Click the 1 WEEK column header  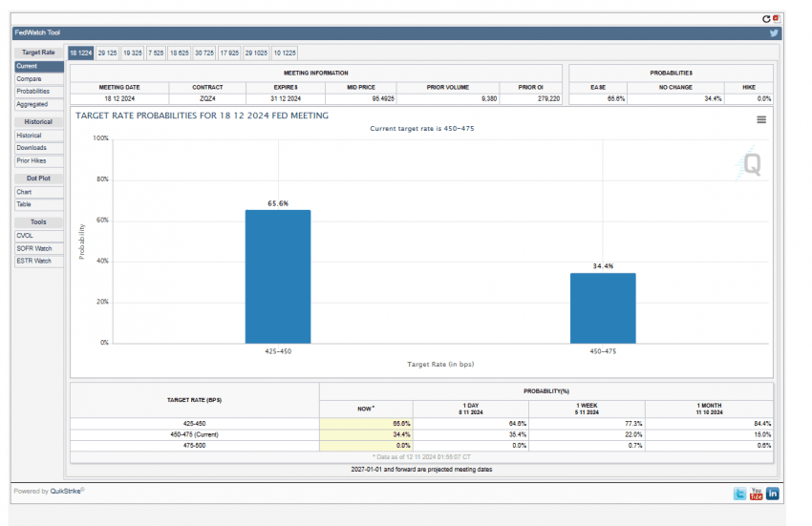point(587,409)
